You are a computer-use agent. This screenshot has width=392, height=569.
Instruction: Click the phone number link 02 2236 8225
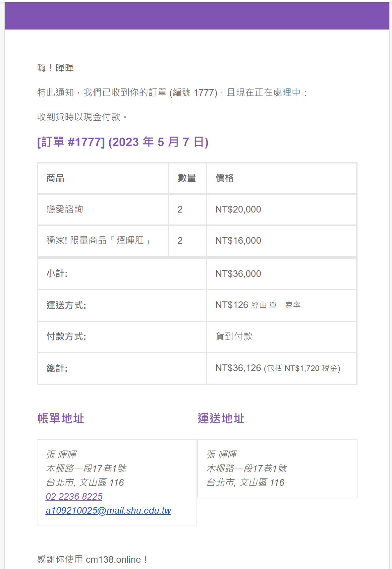pyautogui.click(x=74, y=496)
